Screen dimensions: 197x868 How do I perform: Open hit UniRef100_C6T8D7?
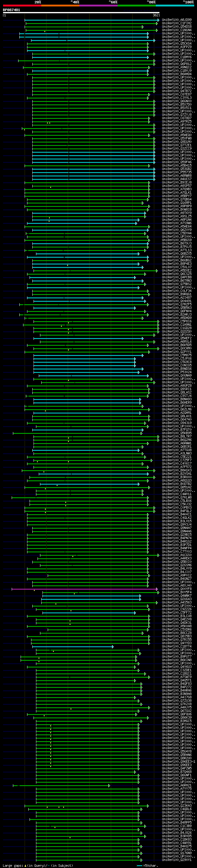pyautogui.click(x=177, y=118)
